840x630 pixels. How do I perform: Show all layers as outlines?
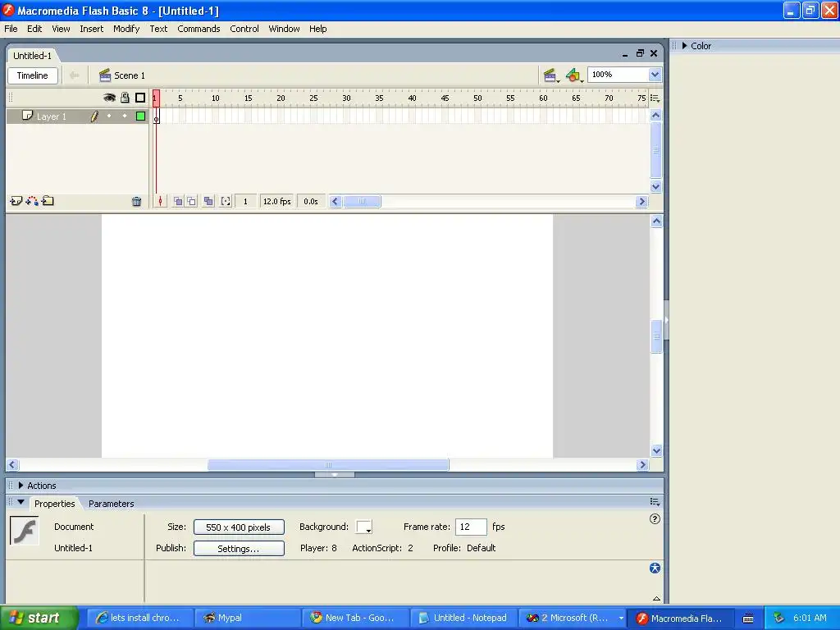140,98
